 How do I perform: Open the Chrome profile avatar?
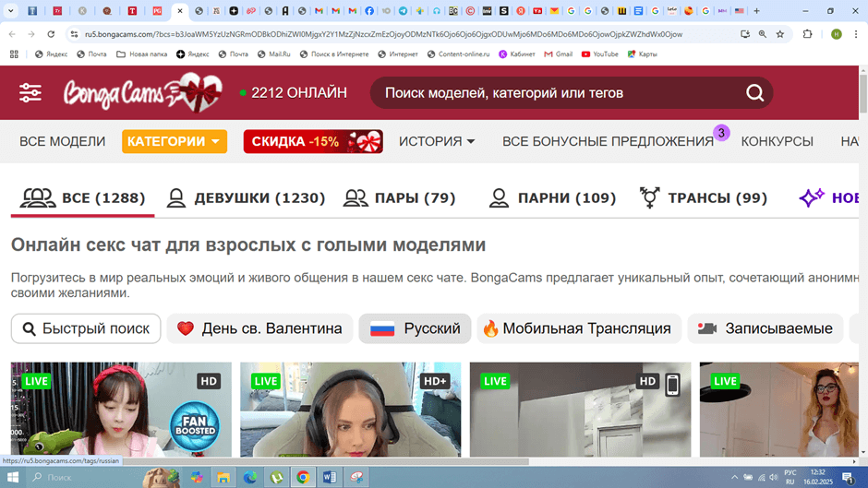pyautogui.click(x=837, y=34)
